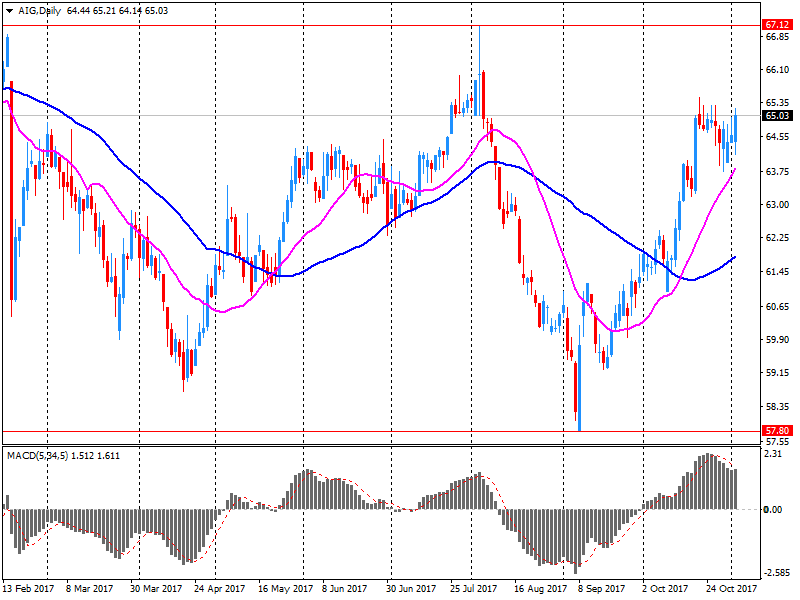Select the 24 Apr 2017 date label

click(219, 588)
